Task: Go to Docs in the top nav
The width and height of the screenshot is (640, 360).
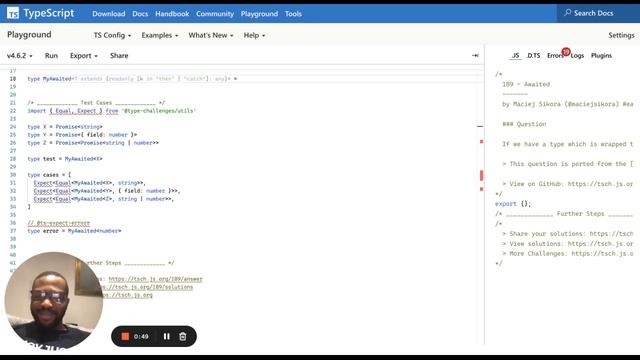Action: [x=140, y=14]
